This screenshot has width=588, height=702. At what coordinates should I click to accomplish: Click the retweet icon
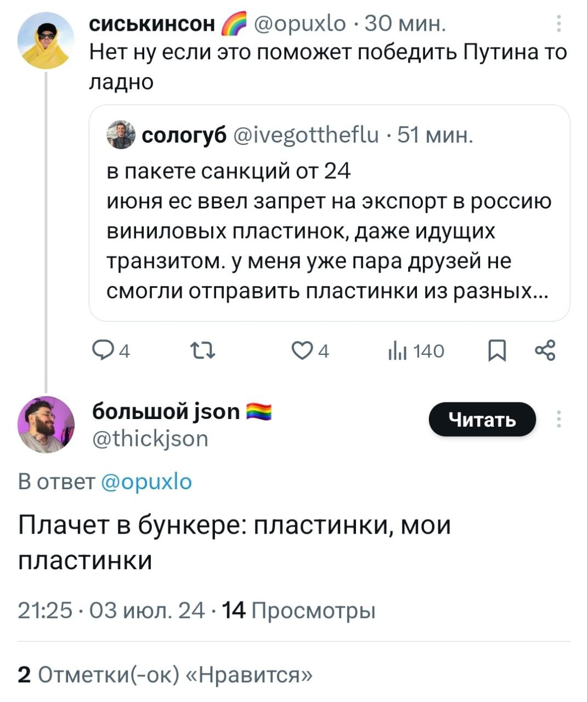(202, 350)
